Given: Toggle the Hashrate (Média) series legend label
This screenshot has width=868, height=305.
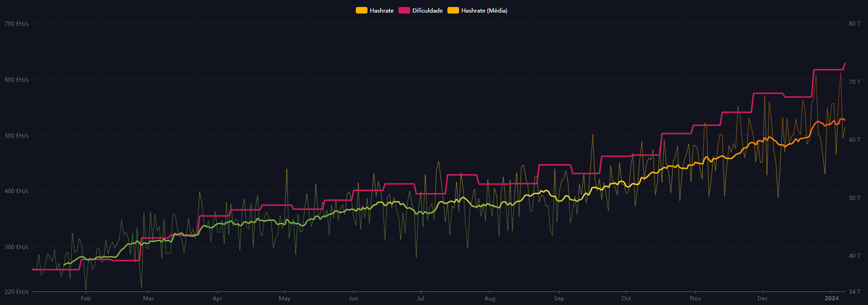Looking at the screenshot, I should (x=484, y=10).
